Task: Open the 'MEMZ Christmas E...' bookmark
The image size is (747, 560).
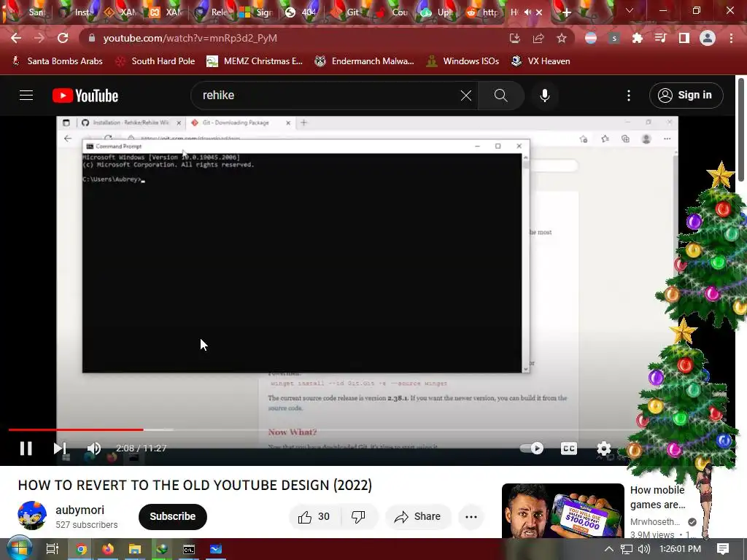Action: tap(255, 61)
